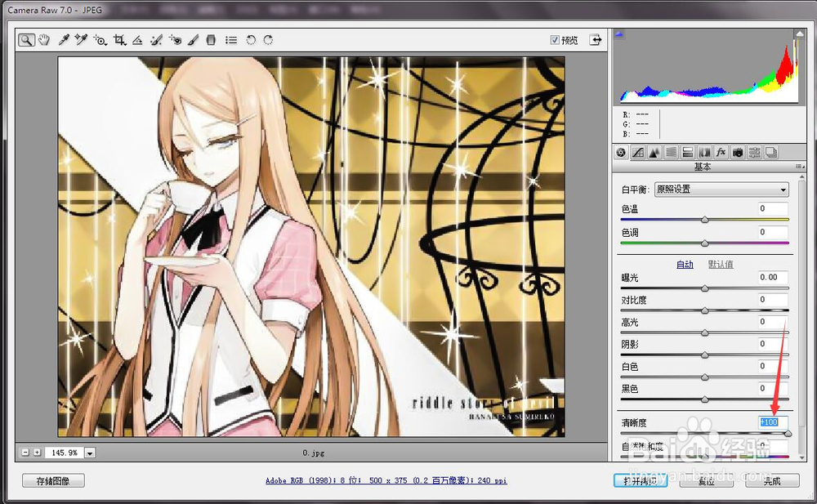
Task: Toggle shadow clipping warning in histogram
Action: pyautogui.click(x=619, y=34)
